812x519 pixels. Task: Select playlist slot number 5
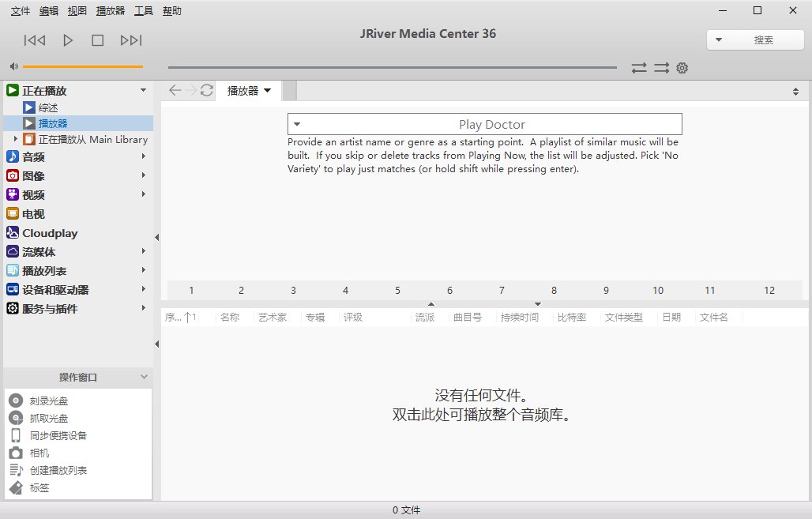pyautogui.click(x=398, y=291)
